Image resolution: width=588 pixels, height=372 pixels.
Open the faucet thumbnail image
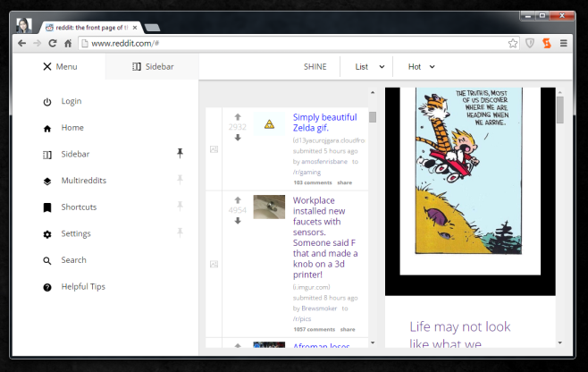click(269, 207)
